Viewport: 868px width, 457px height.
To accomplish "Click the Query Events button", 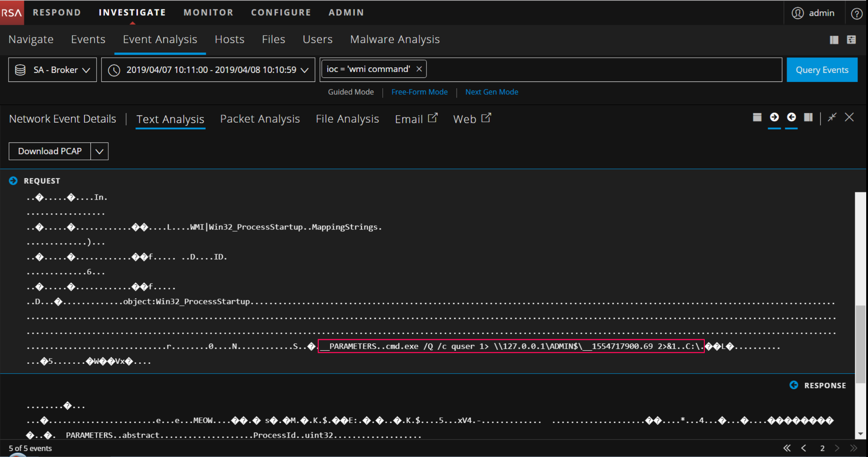I will (x=821, y=70).
